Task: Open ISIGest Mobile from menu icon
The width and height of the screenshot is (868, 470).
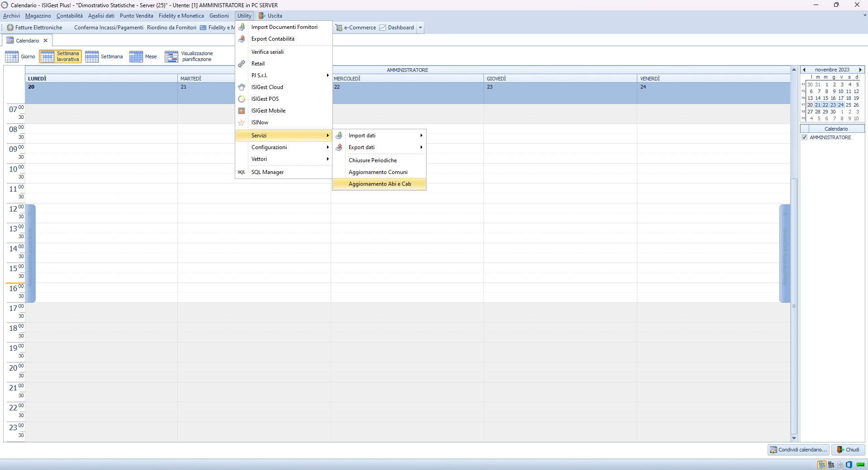Action: pos(242,111)
